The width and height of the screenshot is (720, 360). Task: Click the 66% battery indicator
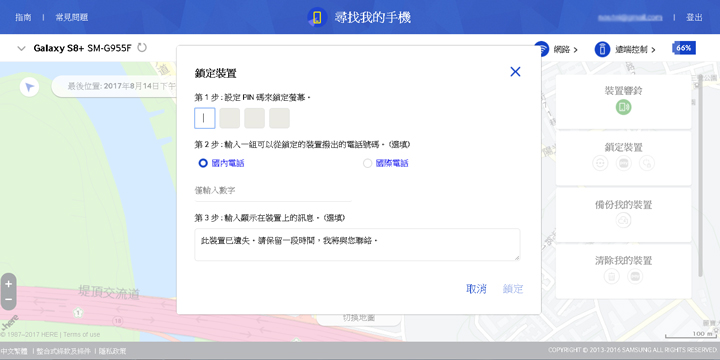click(x=684, y=48)
